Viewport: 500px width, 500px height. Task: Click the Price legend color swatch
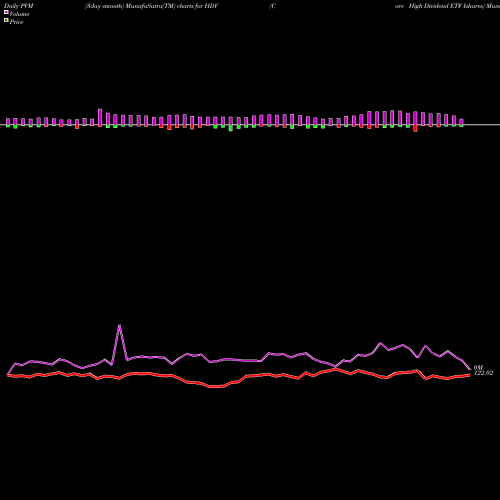[6, 20]
